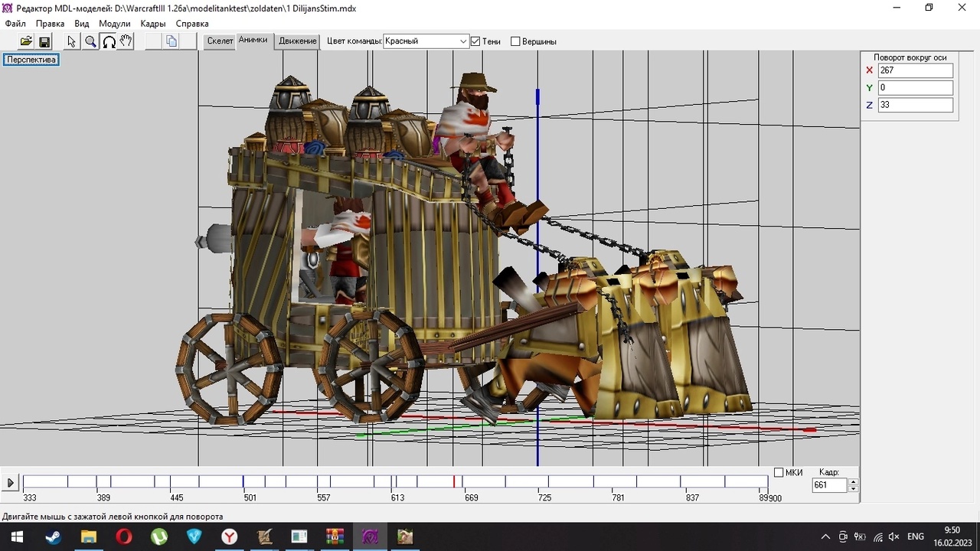This screenshot has width=980, height=551.
Task: Open the Кадры menu
Action: [x=153, y=24]
